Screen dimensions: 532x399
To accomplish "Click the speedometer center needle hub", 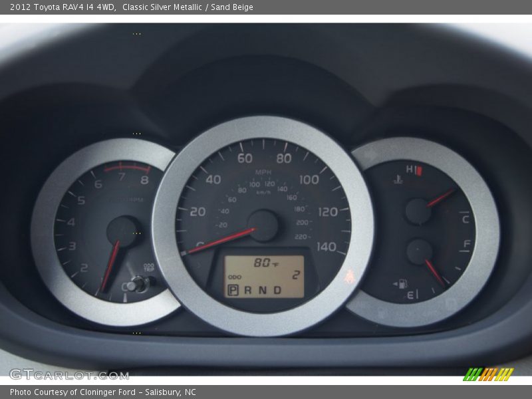I will point(263,225).
